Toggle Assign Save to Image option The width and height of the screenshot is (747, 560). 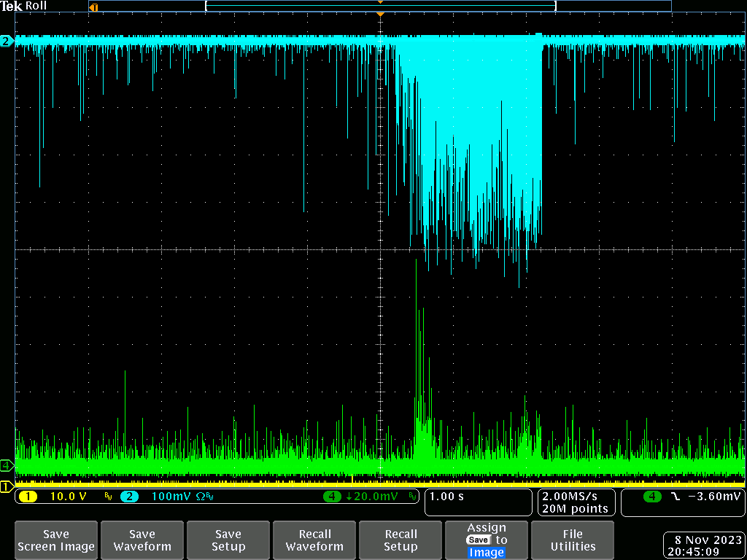[487, 540]
